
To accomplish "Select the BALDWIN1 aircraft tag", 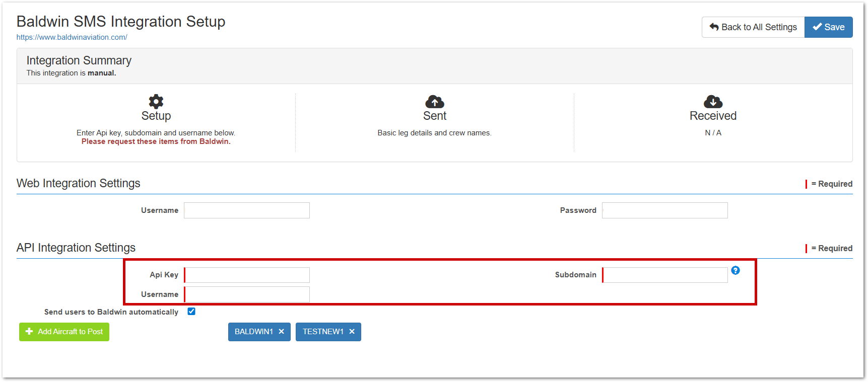I will tap(253, 332).
